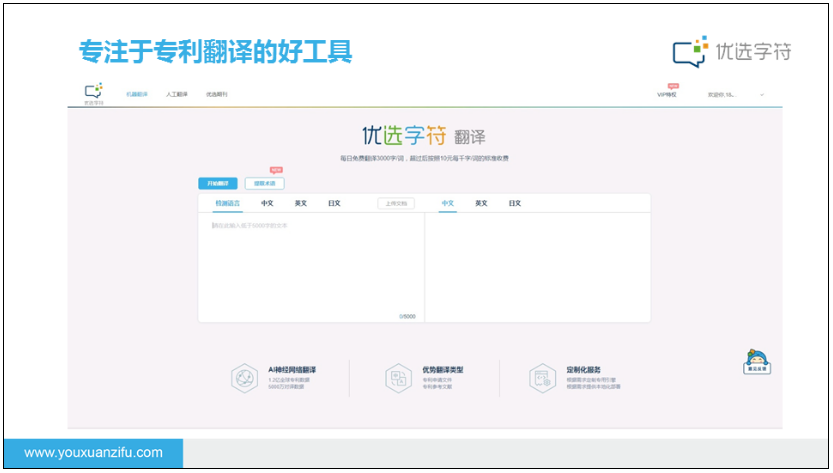
Task: Open the 优选期刊 navigation item
Action: [x=217, y=94]
